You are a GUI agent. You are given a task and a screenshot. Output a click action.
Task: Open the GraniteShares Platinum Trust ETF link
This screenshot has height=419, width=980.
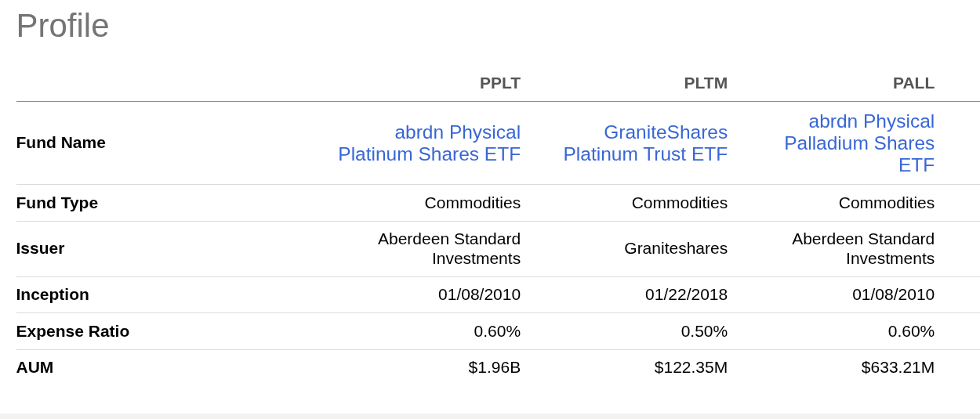[x=645, y=143]
